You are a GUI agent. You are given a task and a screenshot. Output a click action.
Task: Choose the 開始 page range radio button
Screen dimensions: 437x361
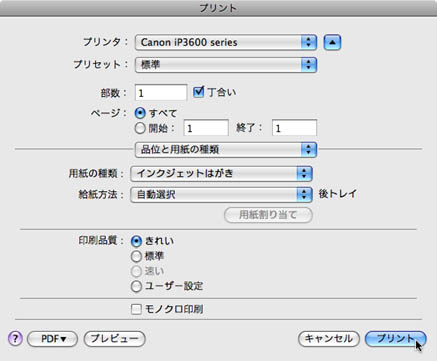coord(140,128)
